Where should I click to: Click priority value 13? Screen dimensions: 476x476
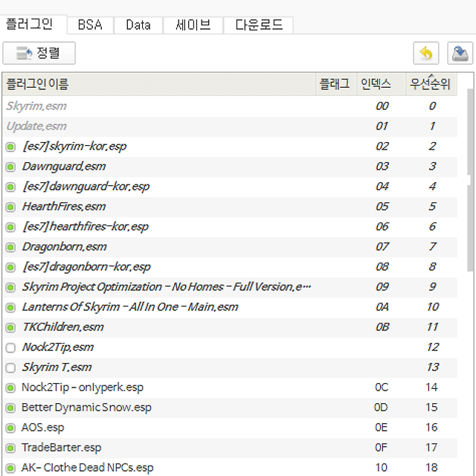tap(433, 367)
